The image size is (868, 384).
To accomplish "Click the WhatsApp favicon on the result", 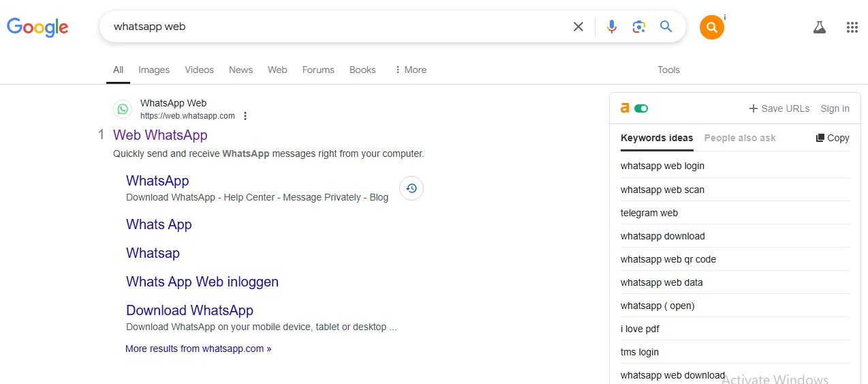I will tap(123, 109).
